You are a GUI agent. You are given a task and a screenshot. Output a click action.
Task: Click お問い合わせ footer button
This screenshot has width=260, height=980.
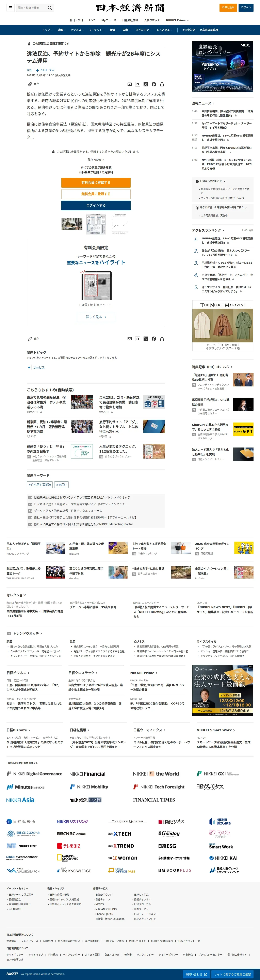click(196, 974)
